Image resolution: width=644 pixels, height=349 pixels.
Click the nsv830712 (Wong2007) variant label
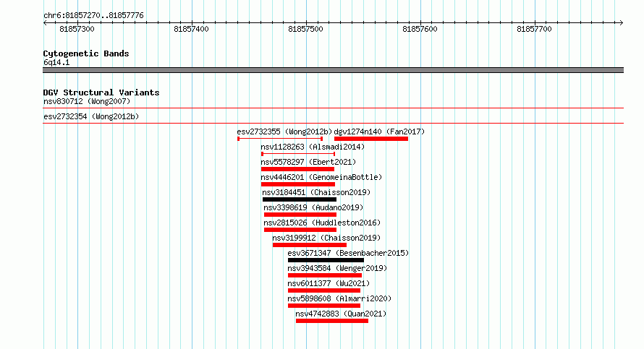[x=87, y=101]
